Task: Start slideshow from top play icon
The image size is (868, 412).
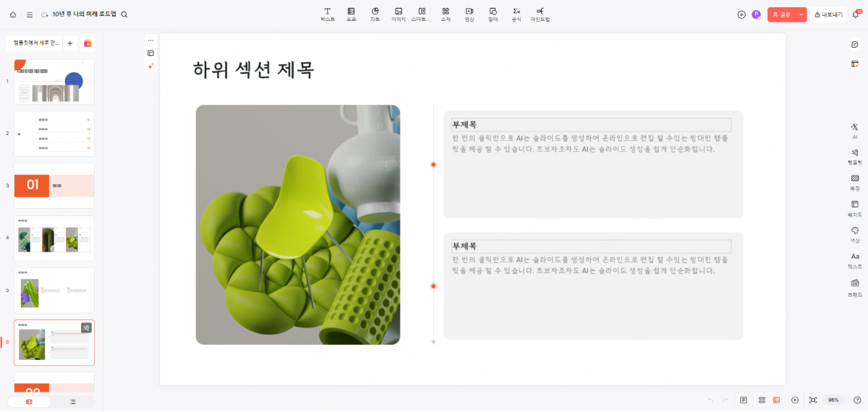Action: (741, 14)
